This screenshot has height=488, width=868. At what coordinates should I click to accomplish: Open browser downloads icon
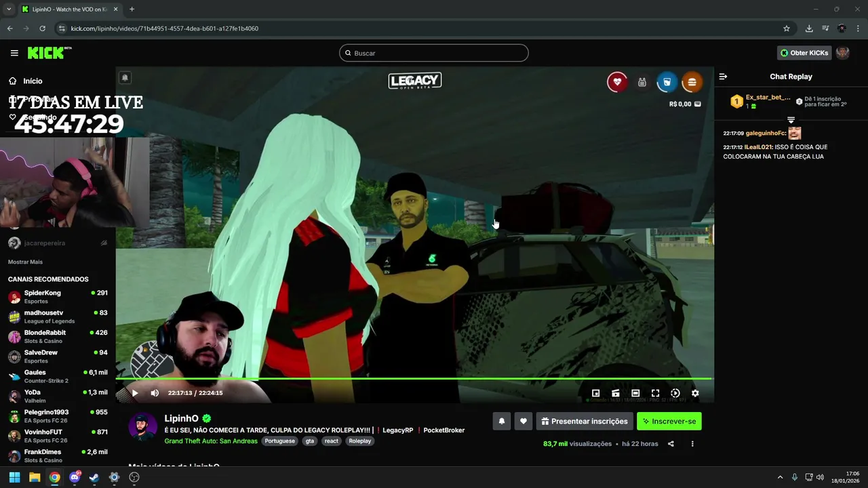(809, 28)
